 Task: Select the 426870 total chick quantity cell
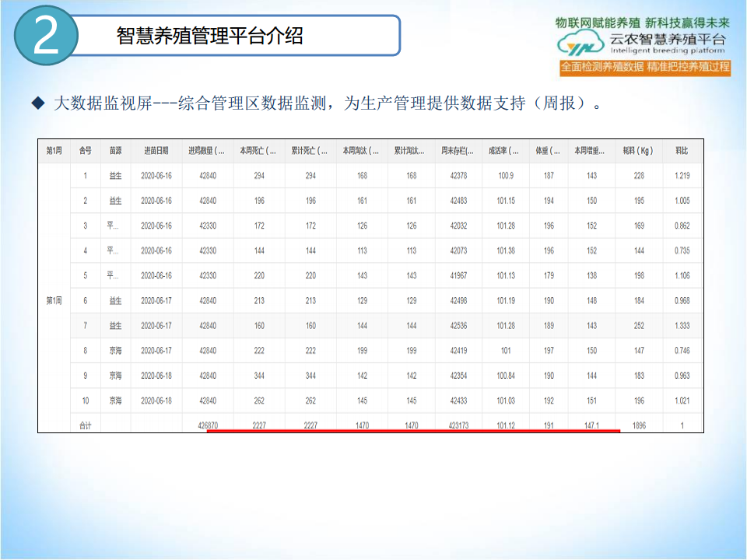[x=208, y=425]
